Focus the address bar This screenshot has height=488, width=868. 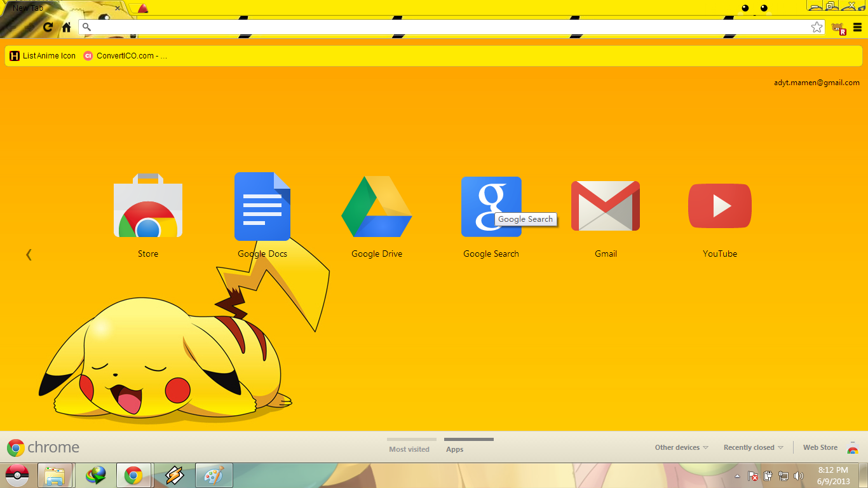click(x=452, y=27)
